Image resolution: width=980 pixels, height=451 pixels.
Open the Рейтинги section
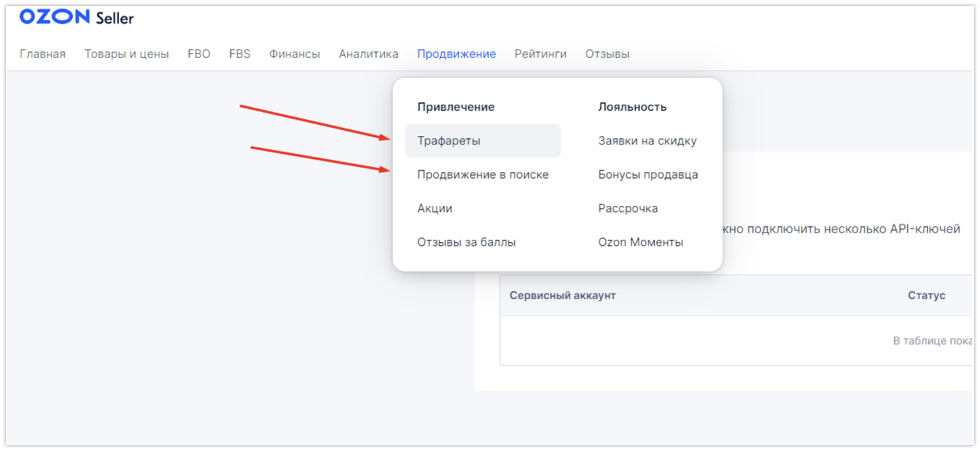(540, 54)
